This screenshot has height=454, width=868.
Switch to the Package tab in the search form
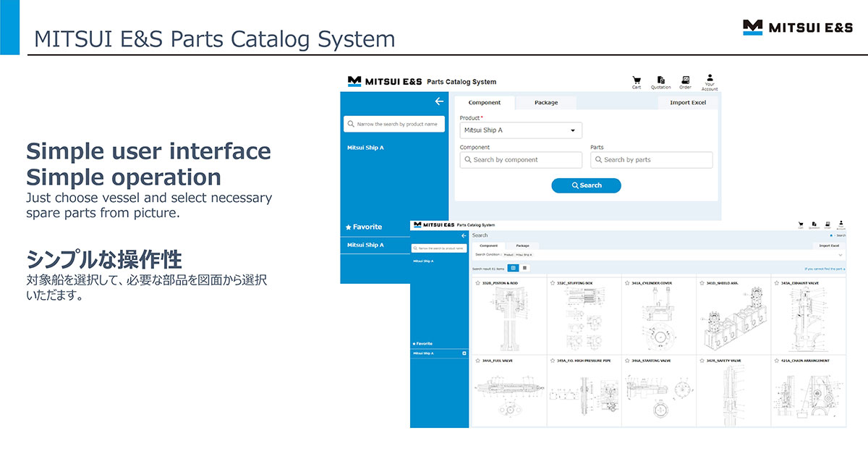(x=546, y=103)
